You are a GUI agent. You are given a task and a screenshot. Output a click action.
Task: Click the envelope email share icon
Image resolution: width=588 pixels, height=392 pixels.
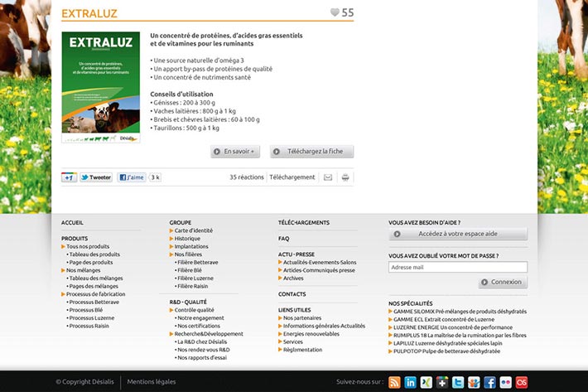[328, 177]
